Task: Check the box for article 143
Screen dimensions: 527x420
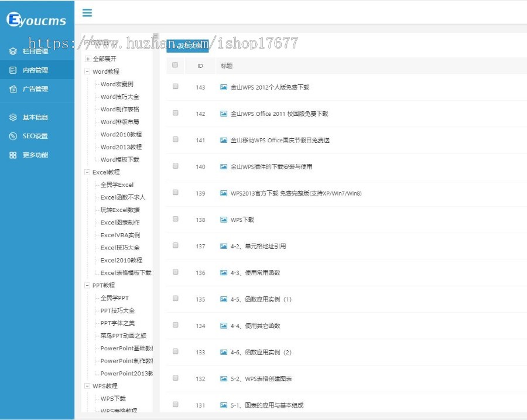Action: point(175,87)
